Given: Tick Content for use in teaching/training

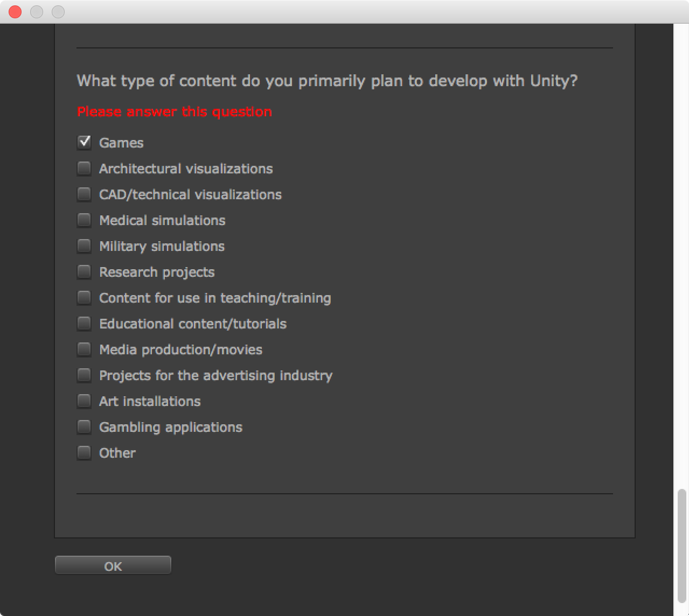Looking at the screenshot, I should coord(84,298).
